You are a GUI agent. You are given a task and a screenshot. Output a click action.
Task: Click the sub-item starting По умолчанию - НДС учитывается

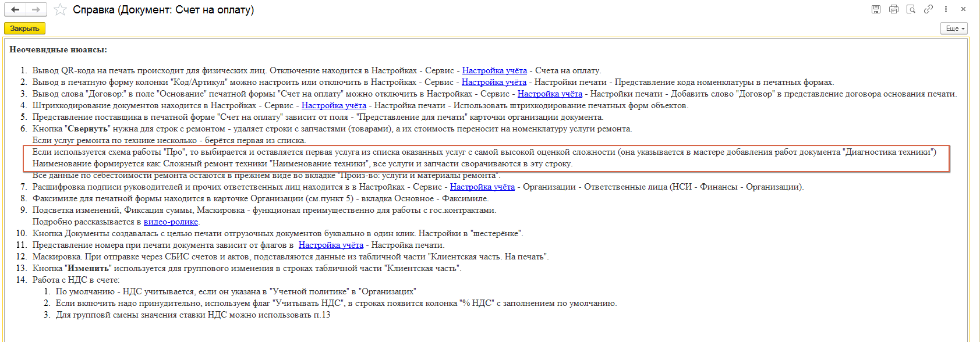(x=236, y=291)
